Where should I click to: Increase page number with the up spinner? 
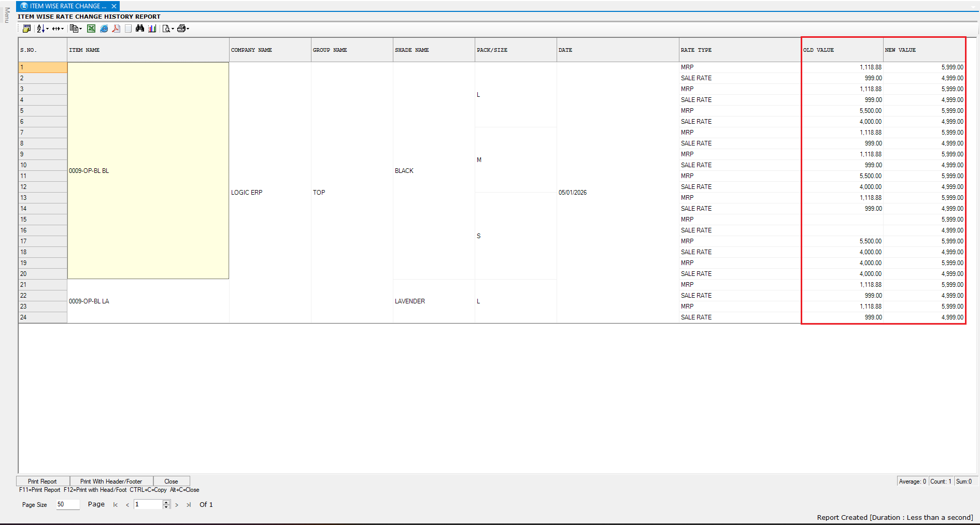point(166,502)
